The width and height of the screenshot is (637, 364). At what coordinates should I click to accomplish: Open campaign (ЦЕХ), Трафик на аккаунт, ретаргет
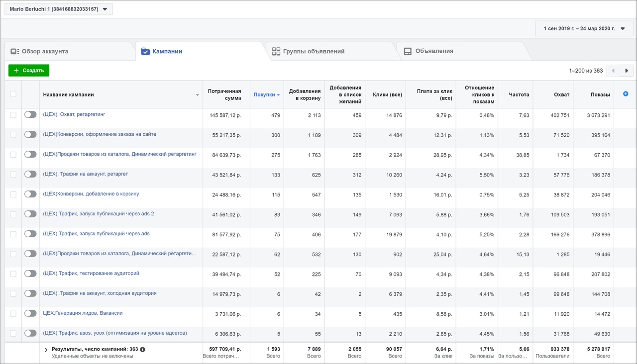pyautogui.click(x=86, y=174)
